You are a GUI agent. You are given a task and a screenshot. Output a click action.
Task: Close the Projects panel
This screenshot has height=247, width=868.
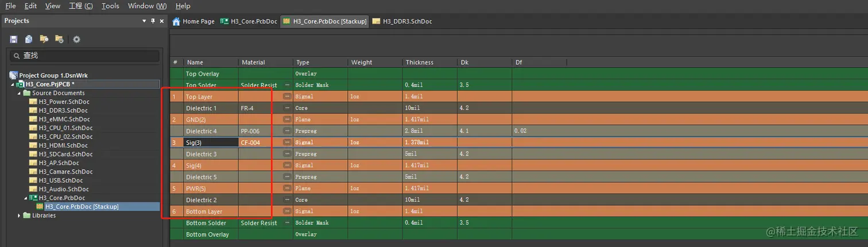(x=161, y=21)
